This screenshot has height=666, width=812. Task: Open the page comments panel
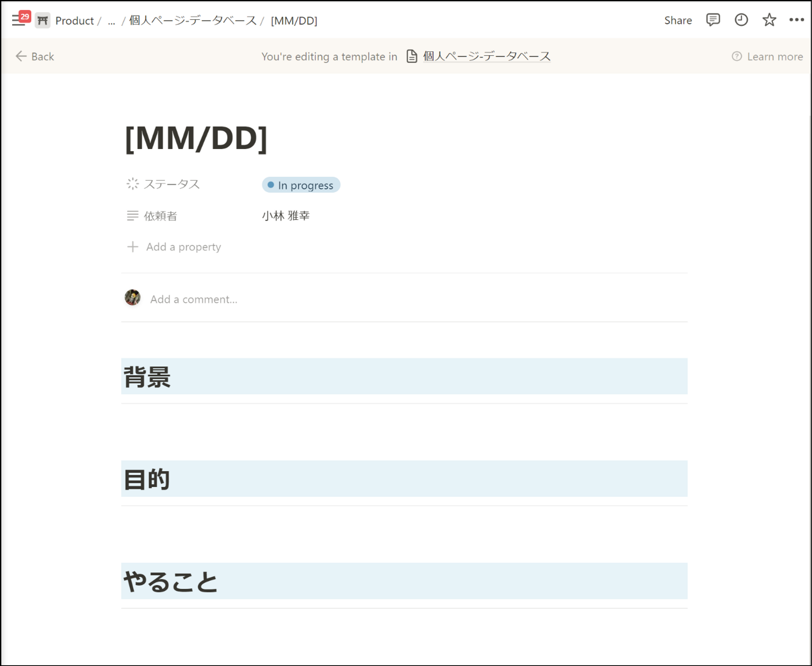[x=713, y=20]
